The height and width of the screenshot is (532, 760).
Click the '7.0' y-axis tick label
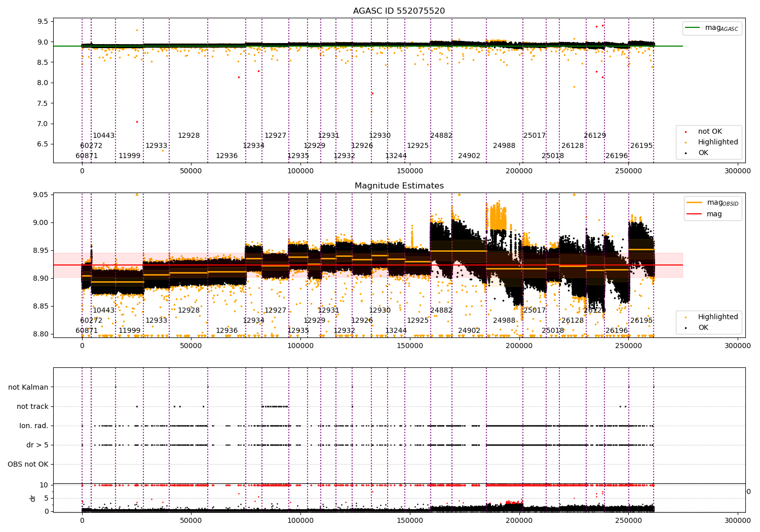(x=43, y=124)
